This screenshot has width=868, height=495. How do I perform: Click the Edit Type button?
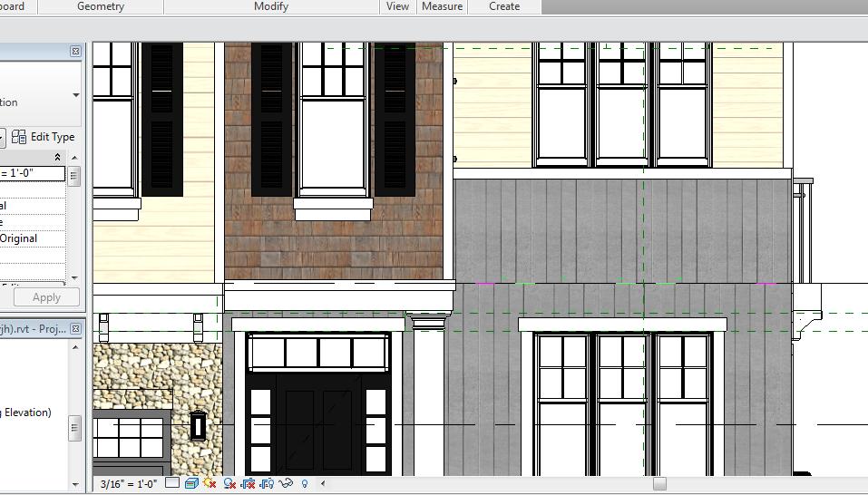pyautogui.click(x=44, y=137)
